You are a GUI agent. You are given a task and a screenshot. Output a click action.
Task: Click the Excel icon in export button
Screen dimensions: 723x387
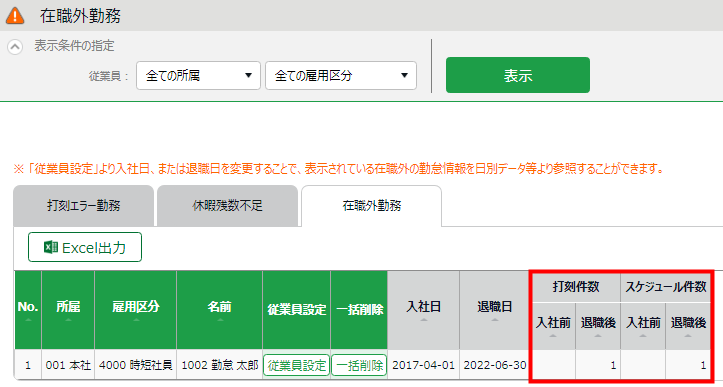[x=51, y=247]
